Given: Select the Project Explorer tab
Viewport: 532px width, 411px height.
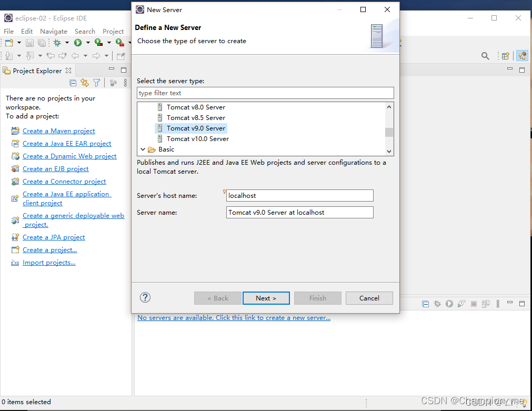Looking at the screenshot, I should [x=37, y=71].
